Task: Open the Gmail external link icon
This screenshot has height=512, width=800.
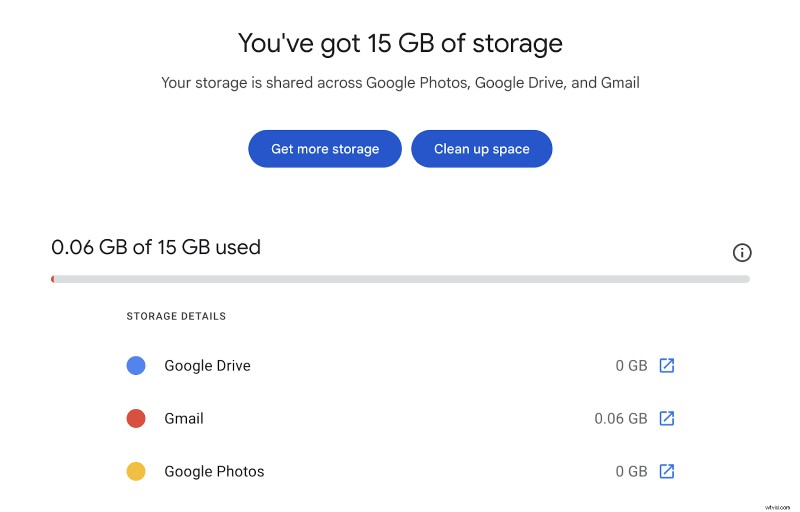Action: tap(667, 418)
